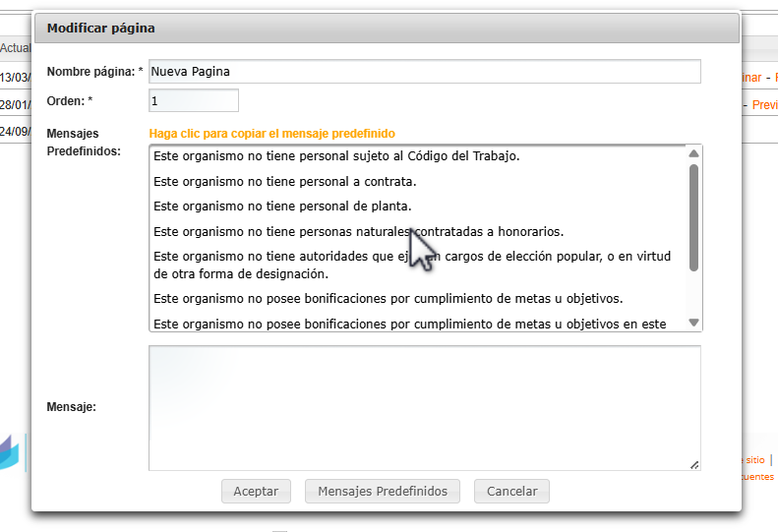This screenshot has height=532, width=778.
Task: Cancel the Modificar página dialog
Action: tap(511, 492)
